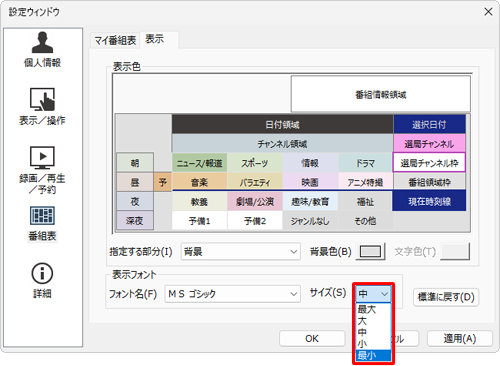Choose 最大 in the size list
This screenshot has width=500, height=366.
[373, 309]
